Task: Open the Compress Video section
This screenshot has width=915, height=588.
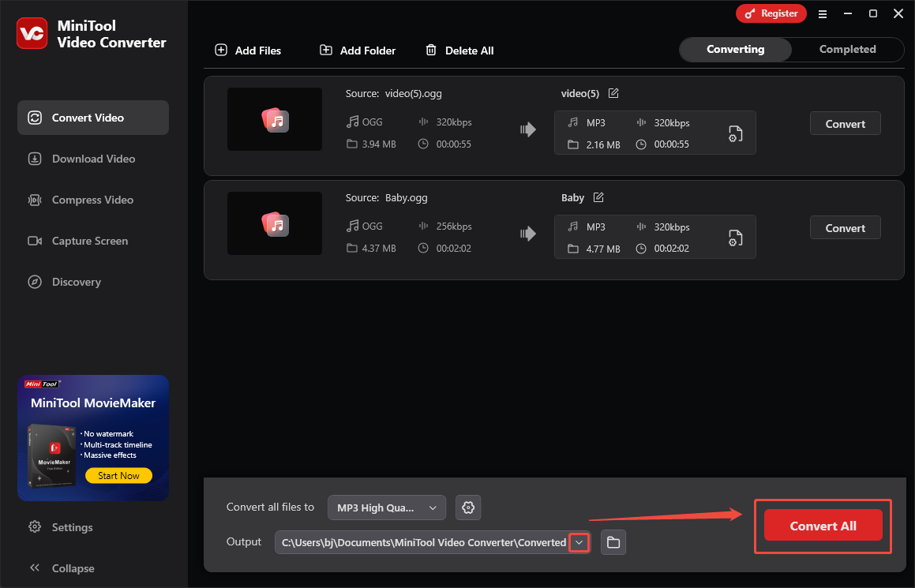Action: click(93, 200)
